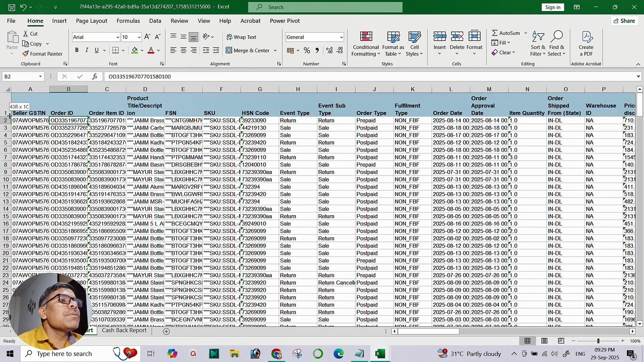
Task: Click Increase Indent icon
Action: point(216,50)
